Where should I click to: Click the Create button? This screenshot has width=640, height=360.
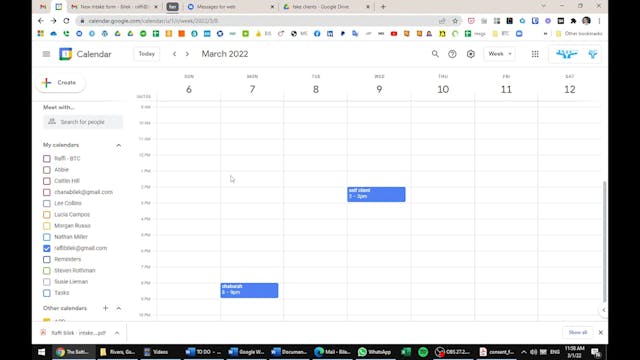(x=60, y=82)
